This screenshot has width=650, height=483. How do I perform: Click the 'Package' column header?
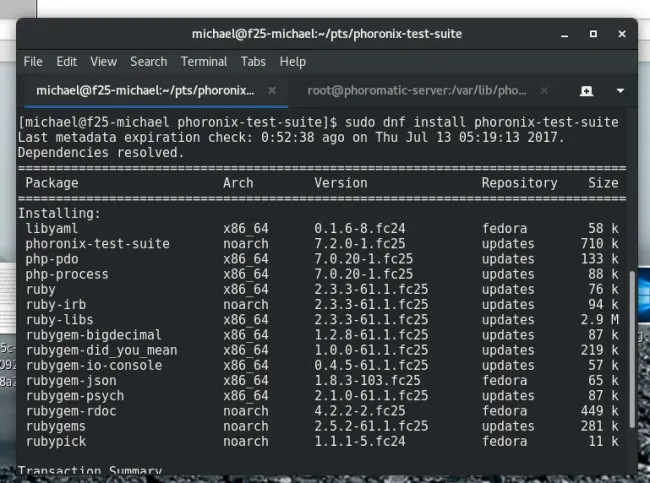click(52, 183)
